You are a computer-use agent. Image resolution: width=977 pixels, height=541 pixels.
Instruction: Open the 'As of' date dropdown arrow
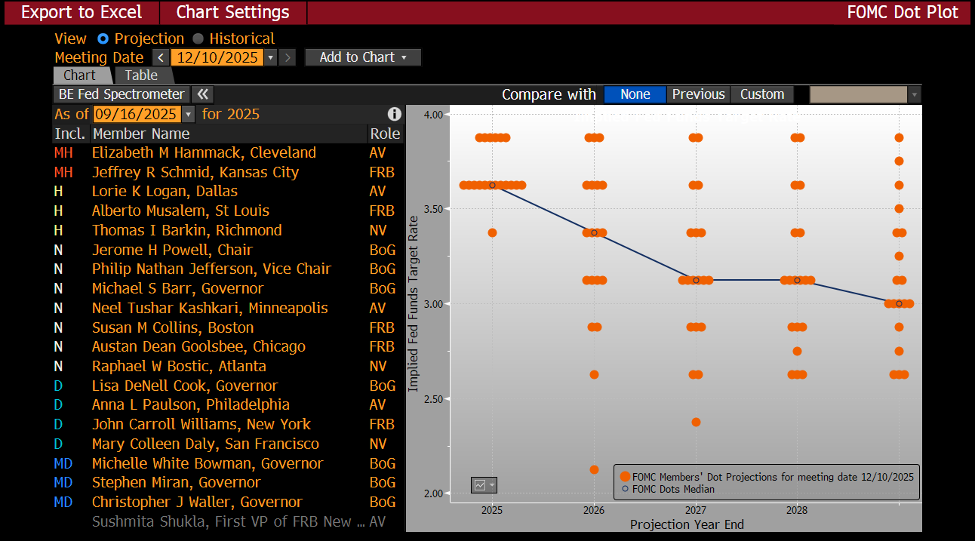click(188, 114)
